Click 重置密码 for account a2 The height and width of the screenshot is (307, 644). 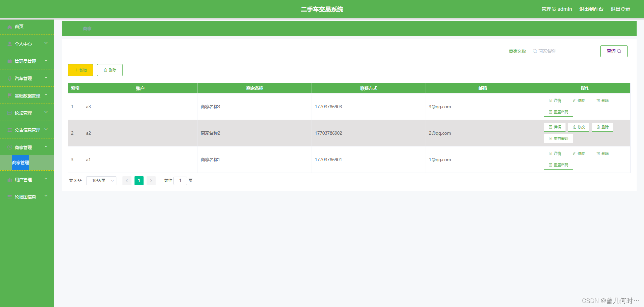pyautogui.click(x=558, y=138)
